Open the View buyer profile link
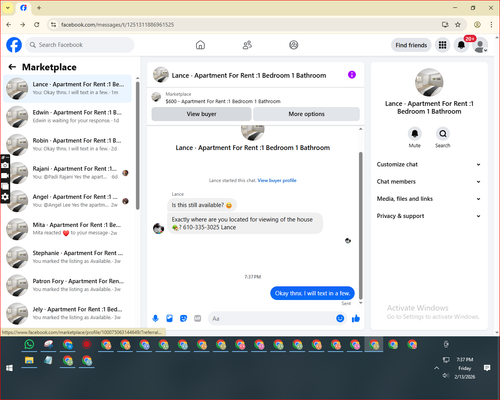 click(277, 180)
